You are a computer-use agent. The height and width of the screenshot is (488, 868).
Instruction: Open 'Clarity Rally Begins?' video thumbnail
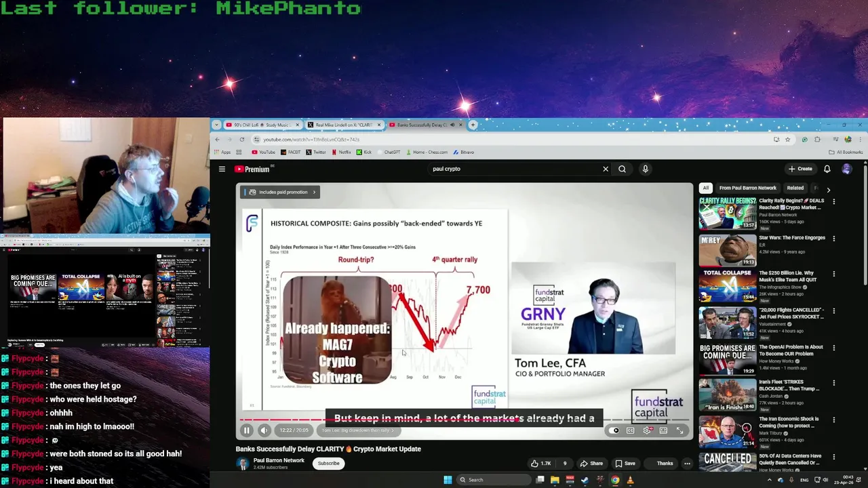click(728, 213)
